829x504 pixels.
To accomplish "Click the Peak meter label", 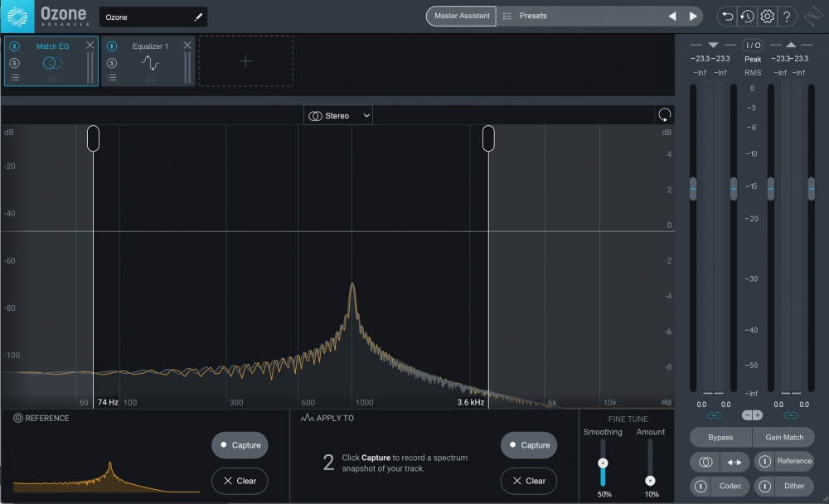I will tap(753, 59).
